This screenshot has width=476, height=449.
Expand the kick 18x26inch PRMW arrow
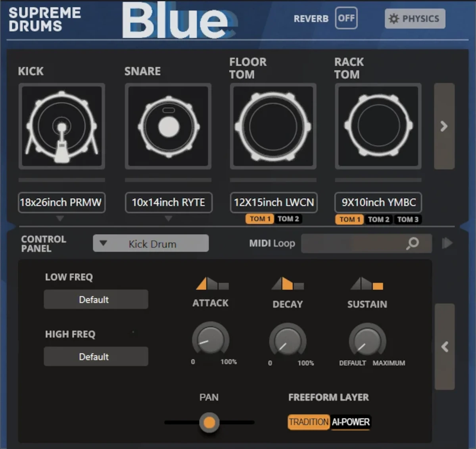pyautogui.click(x=60, y=218)
